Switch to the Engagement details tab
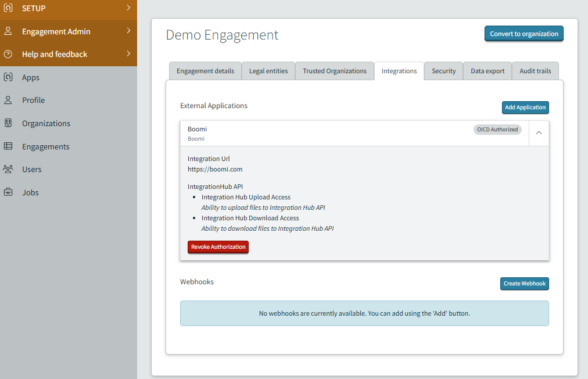This screenshot has width=588, height=379. pyautogui.click(x=205, y=71)
